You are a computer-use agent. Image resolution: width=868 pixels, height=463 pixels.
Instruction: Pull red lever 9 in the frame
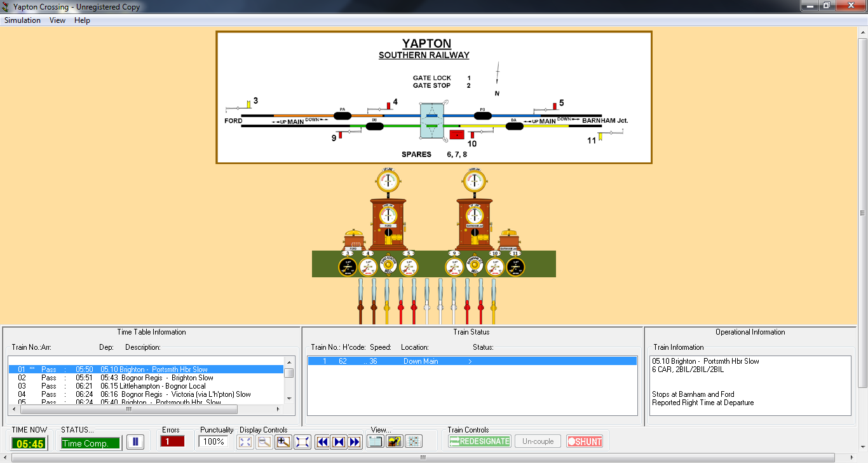click(x=467, y=300)
